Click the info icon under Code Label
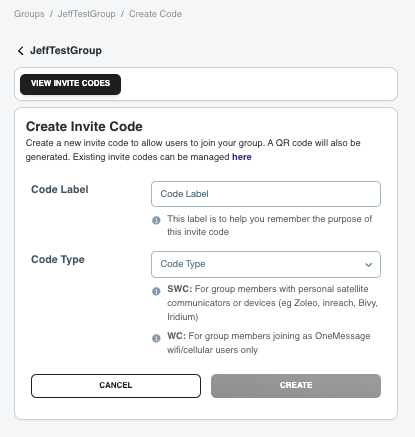 tap(156, 220)
